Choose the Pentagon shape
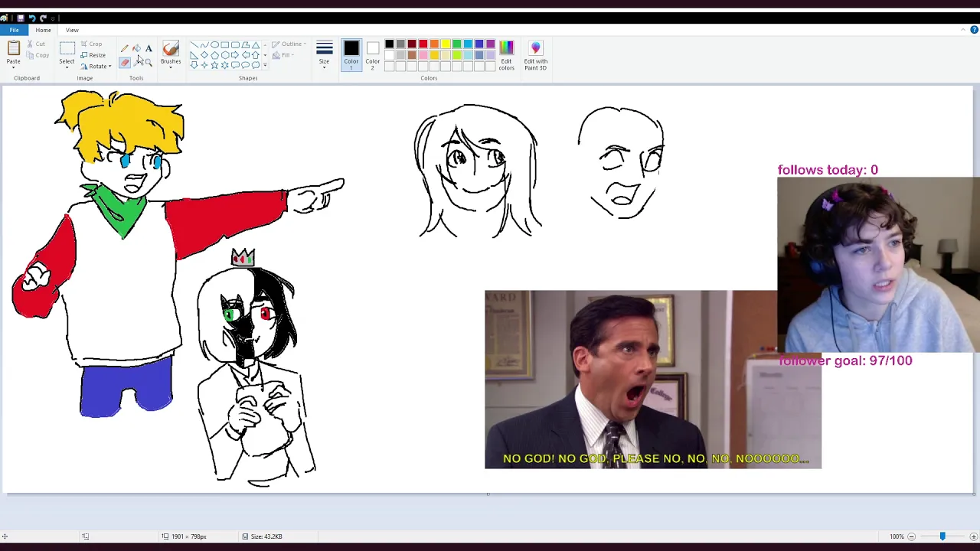This screenshot has height=551, width=980. coord(214,55)
